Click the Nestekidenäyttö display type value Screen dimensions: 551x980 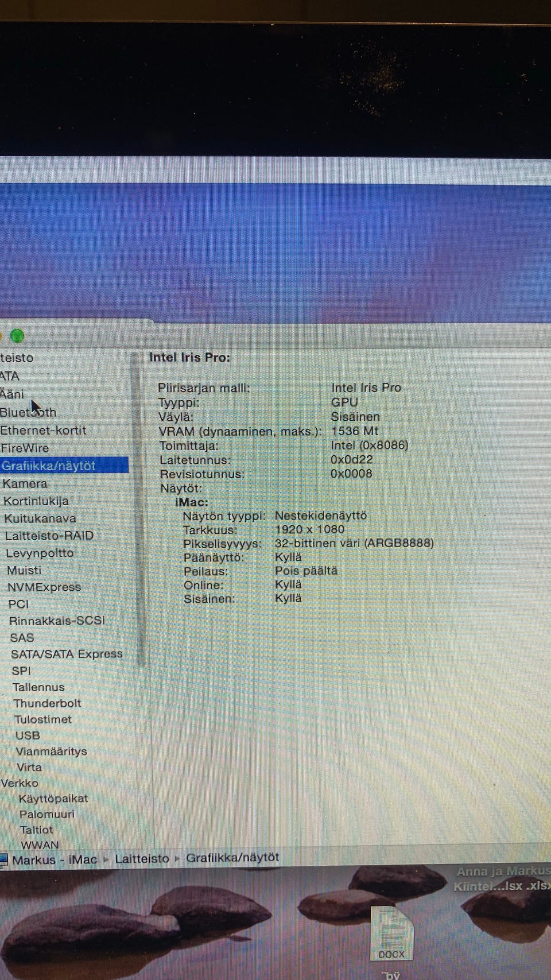(321, 516)
